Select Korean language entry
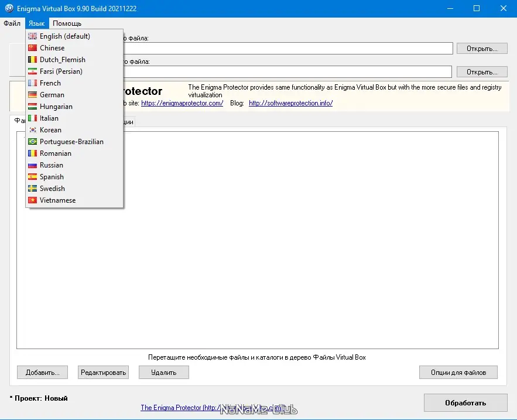The width and height of the screenshot is (517, 420). pos(74,130)
